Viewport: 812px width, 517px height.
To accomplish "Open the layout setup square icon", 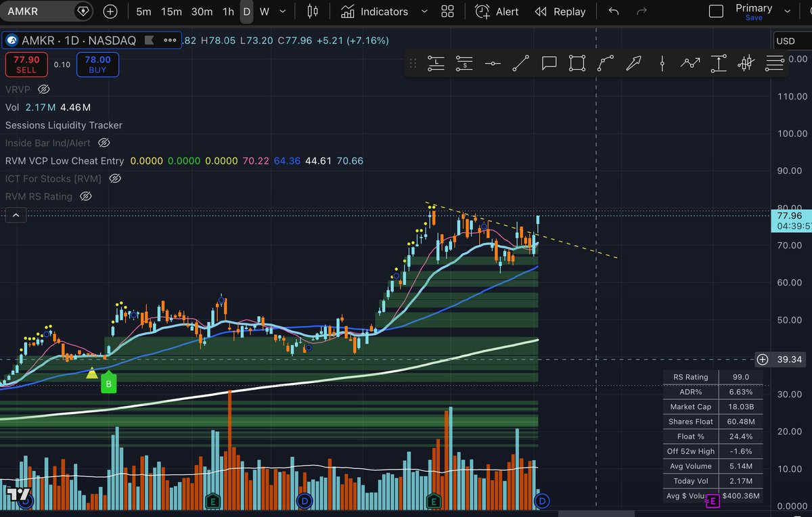I will pyautogui.click(x=716, y=12).
